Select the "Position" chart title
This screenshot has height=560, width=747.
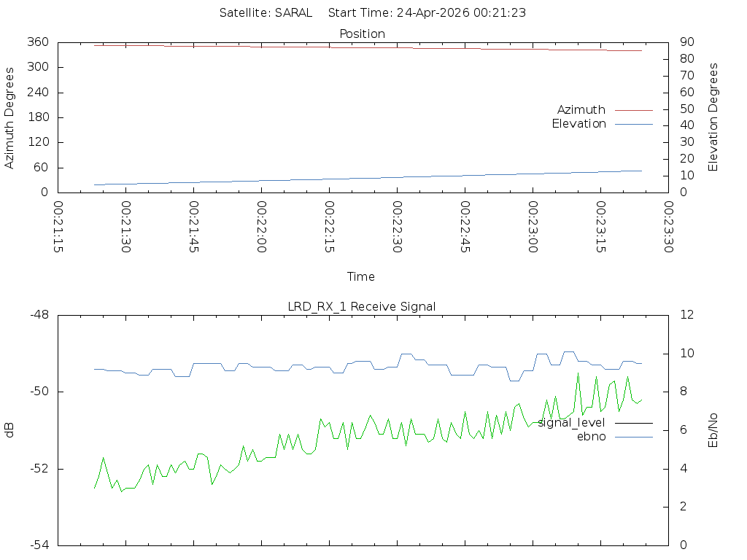pos(363,34)
